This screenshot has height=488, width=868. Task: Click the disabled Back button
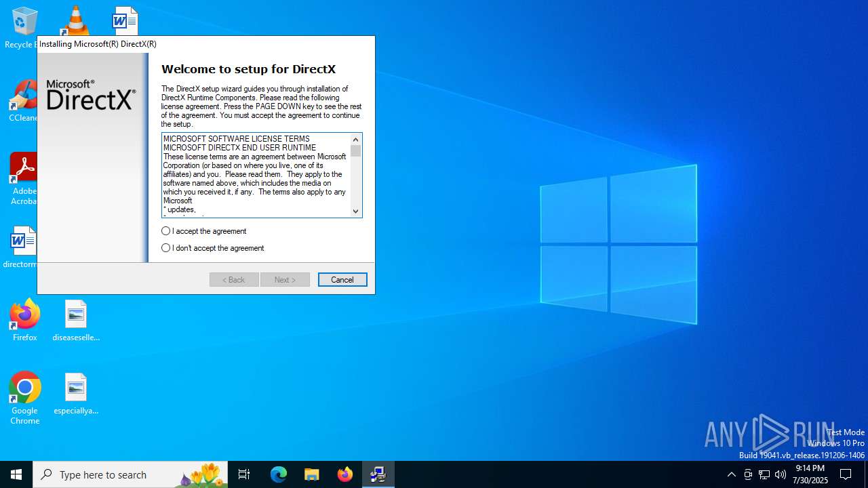[x=234, y=280]
